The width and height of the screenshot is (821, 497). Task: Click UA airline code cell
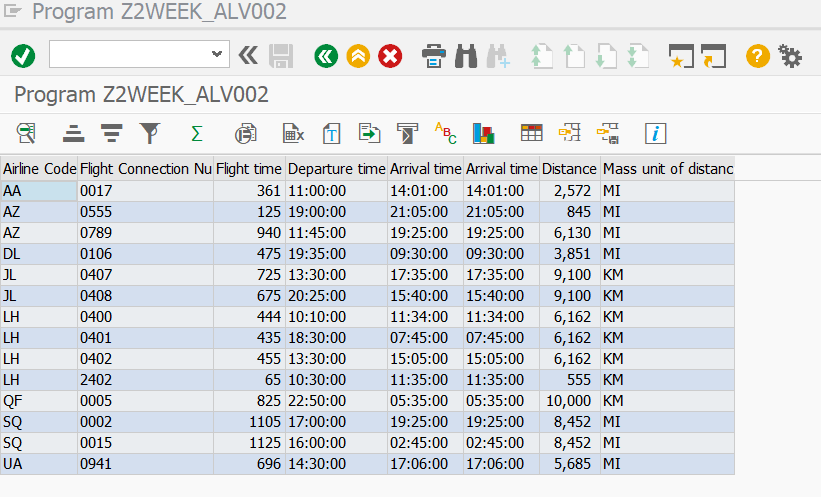[39, 463]
